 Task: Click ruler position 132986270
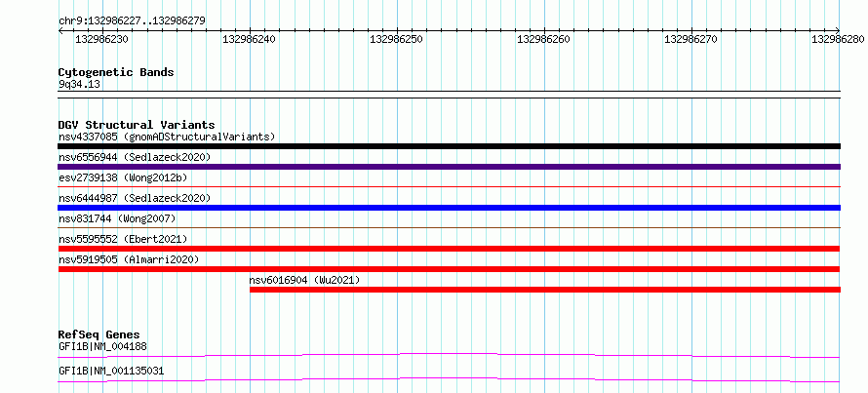coord(690,39)
